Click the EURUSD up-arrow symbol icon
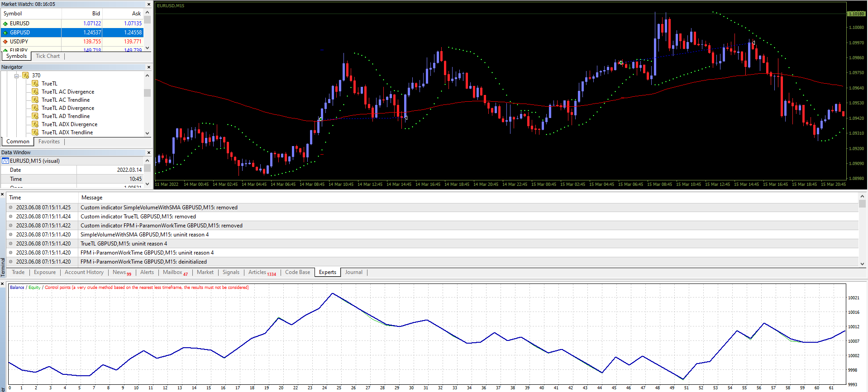The height and width of the screenshot is (392, 868). [5, 24]
